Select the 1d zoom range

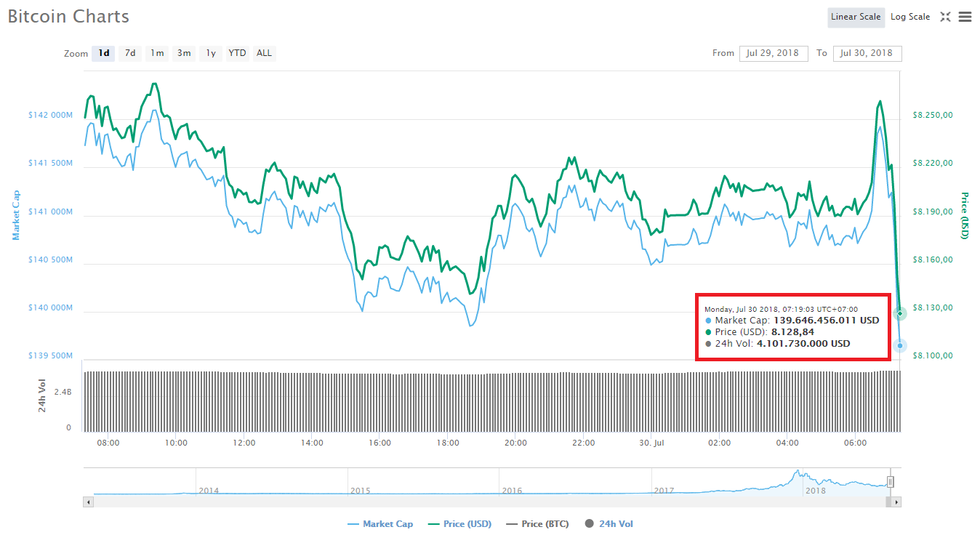[104, 53]
